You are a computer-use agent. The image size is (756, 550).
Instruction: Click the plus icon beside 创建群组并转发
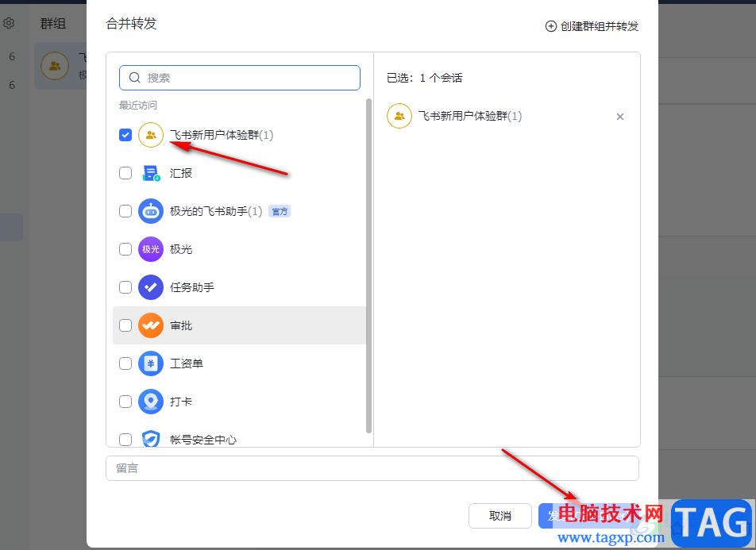550,26
